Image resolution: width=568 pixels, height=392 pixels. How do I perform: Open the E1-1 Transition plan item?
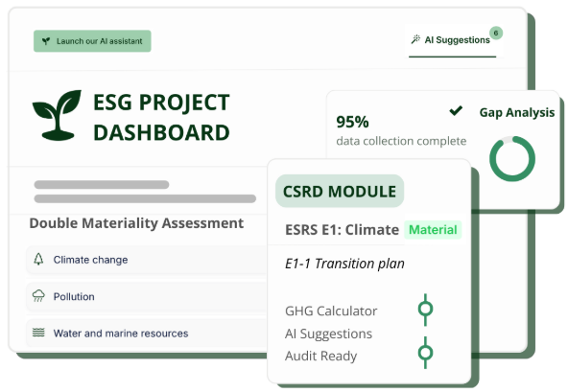[344, 264]
